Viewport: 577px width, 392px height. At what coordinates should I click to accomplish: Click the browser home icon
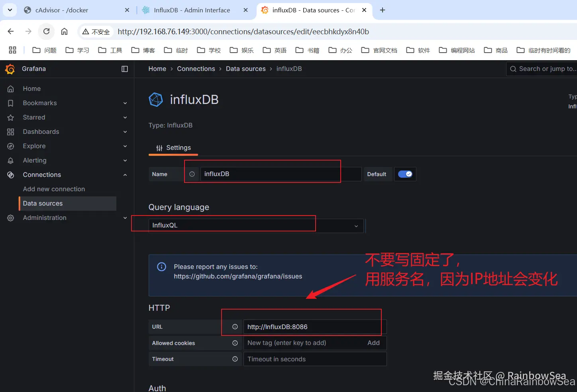pyautogui.click(x=64, y=31)
